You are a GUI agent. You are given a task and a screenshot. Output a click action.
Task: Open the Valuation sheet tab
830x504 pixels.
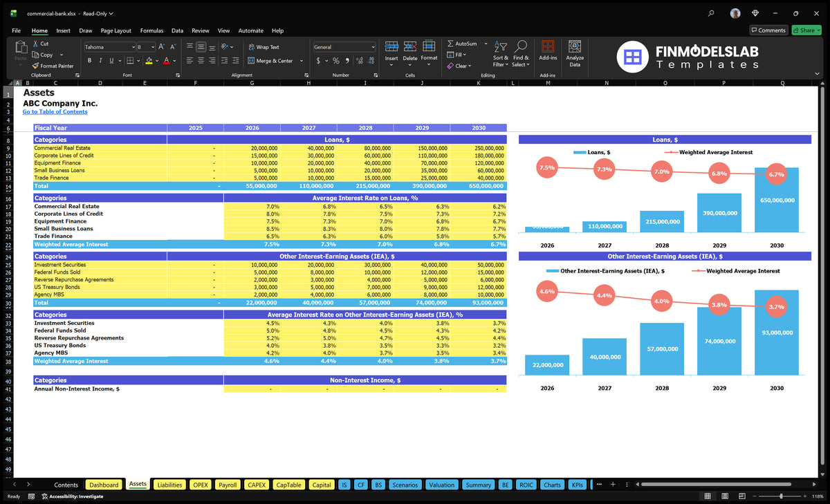[442, 485]
